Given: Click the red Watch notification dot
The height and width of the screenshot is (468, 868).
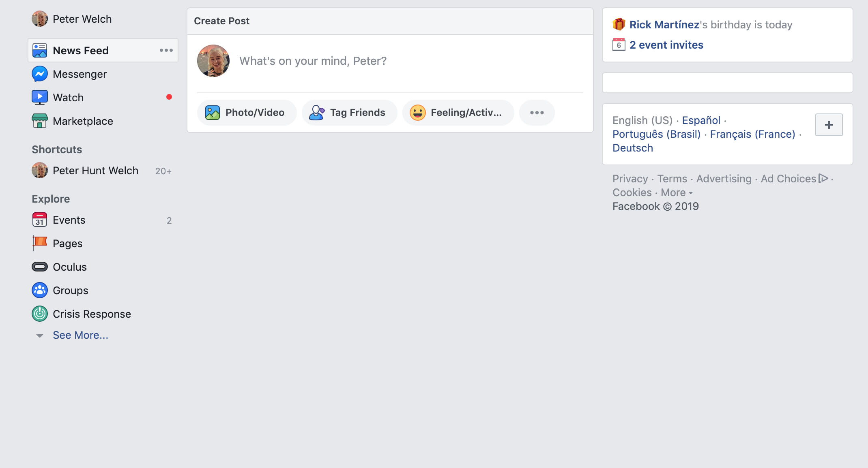Looking at the screenshot, I should point(169,97).
